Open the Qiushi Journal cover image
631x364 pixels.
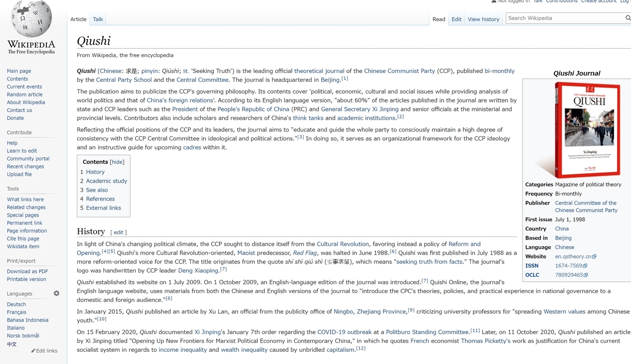578,130
